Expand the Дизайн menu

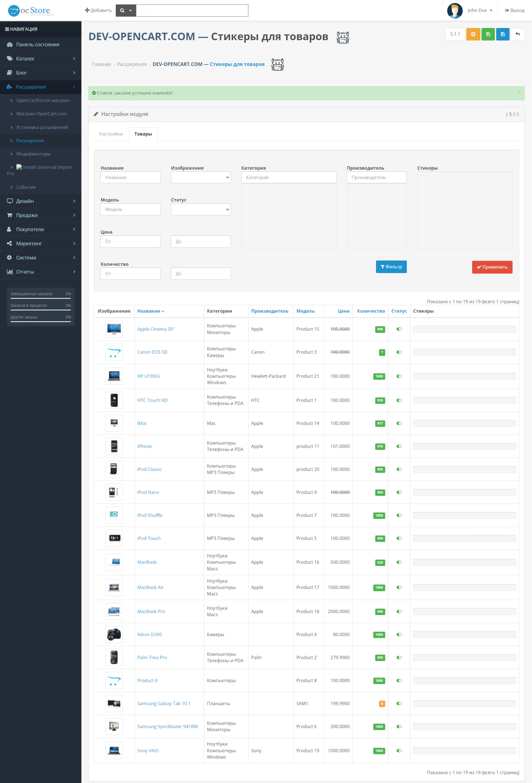[41, 201]
